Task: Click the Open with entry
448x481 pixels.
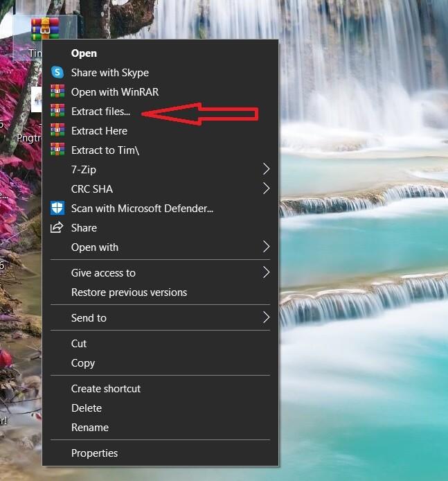Action: coord(160,247)
